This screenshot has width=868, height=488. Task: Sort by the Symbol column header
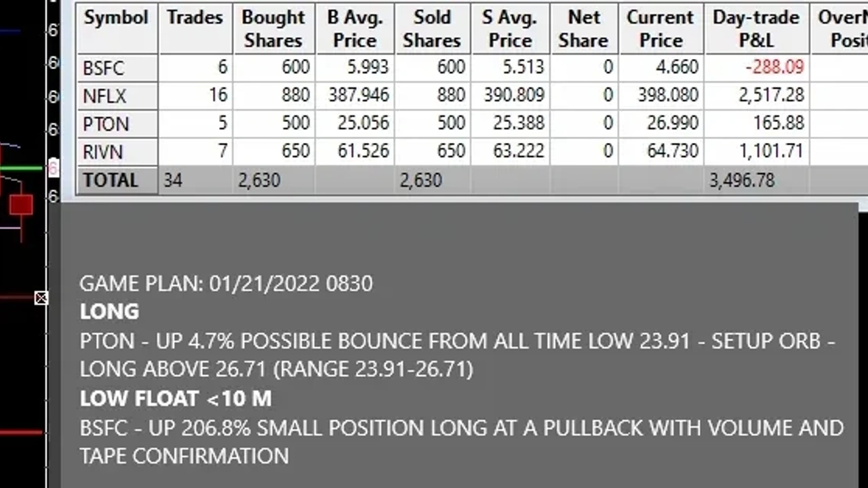115,18
